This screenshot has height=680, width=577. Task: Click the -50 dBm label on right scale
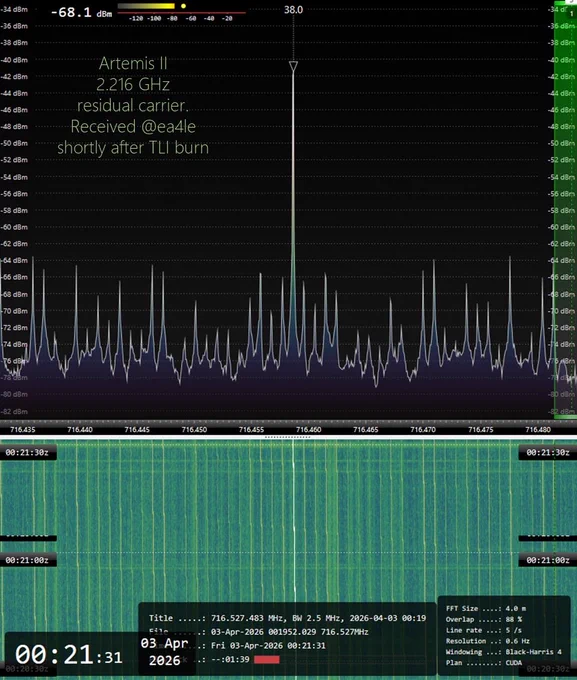[561, 143]
